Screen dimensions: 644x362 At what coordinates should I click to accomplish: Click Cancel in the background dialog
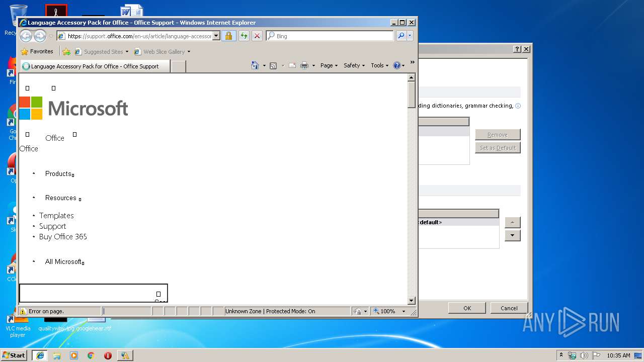(x=509, y=308)
